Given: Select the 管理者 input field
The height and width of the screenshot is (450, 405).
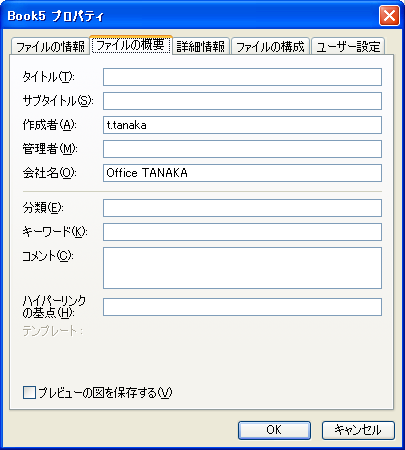Looking at the screenshot, I should pyautogui.click(x=242, y=149).
